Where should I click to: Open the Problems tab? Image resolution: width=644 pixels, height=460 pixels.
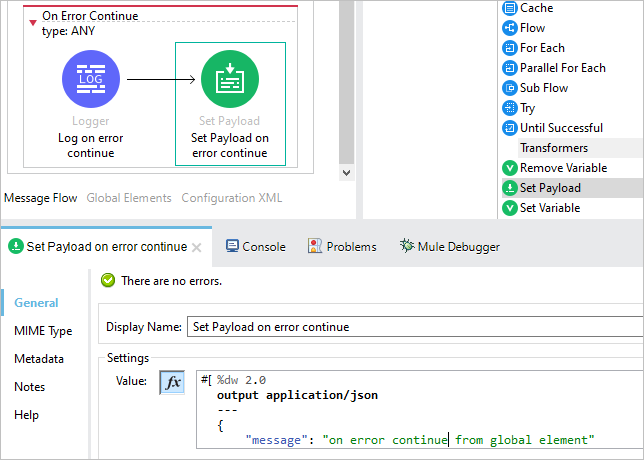tap(342, 247)
